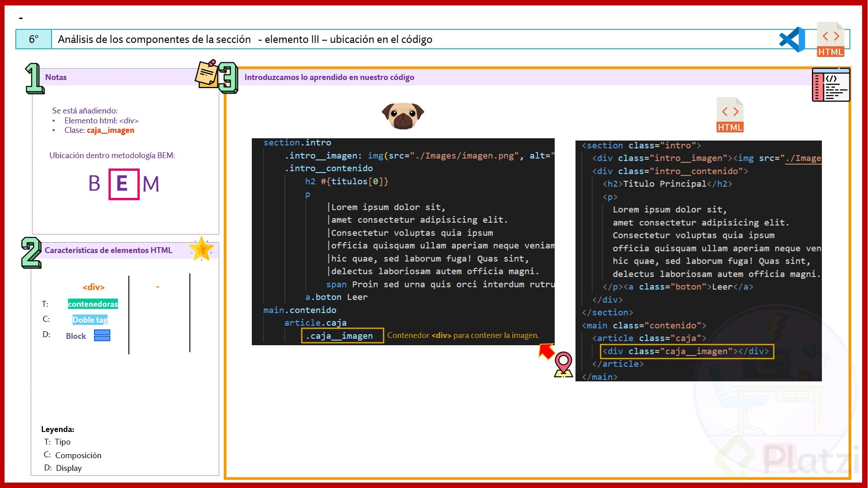The height and width of the screenshot is (488, 868).
Task: Click 'T: Tipo' legend entry
Action: click(57, 442)
